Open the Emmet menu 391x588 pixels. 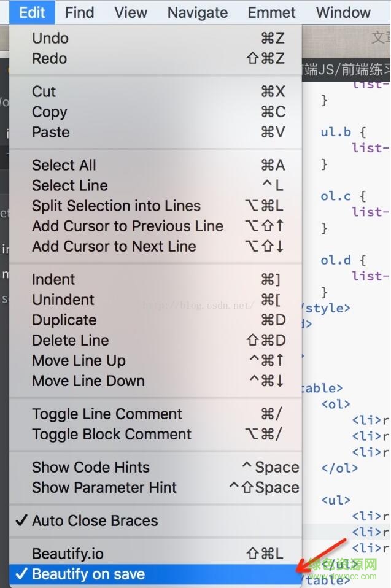tap(271, 12)
